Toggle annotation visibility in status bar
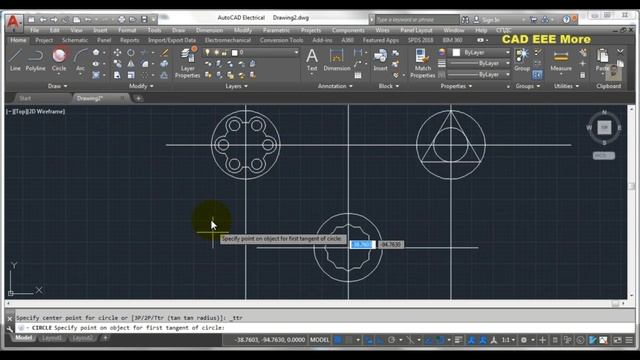 tap(471, 340)
